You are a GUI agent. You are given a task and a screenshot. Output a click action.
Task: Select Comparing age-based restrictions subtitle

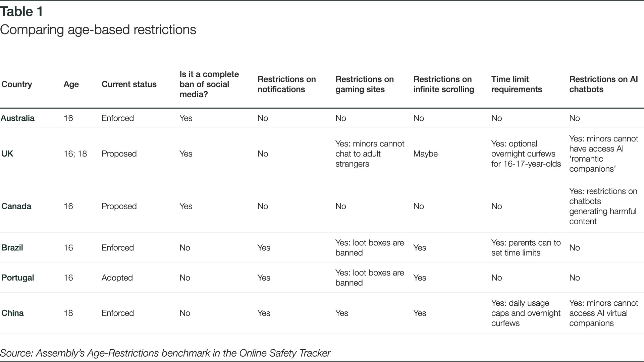pos(98,30)
